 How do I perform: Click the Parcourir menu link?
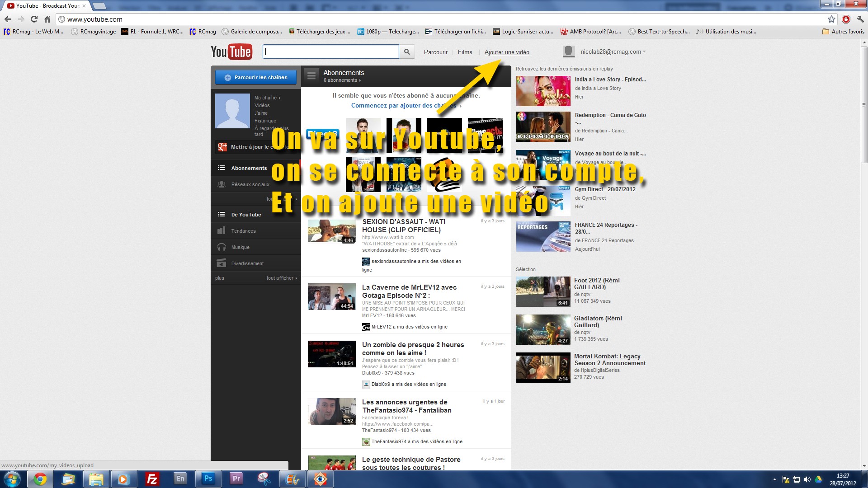[x=435, y=52]
